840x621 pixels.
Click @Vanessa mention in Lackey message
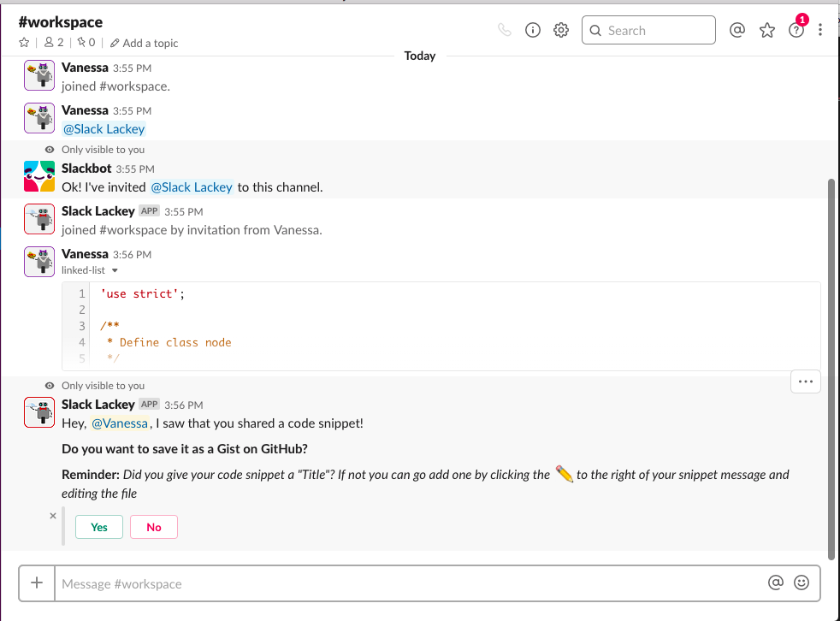click(120, 423)
